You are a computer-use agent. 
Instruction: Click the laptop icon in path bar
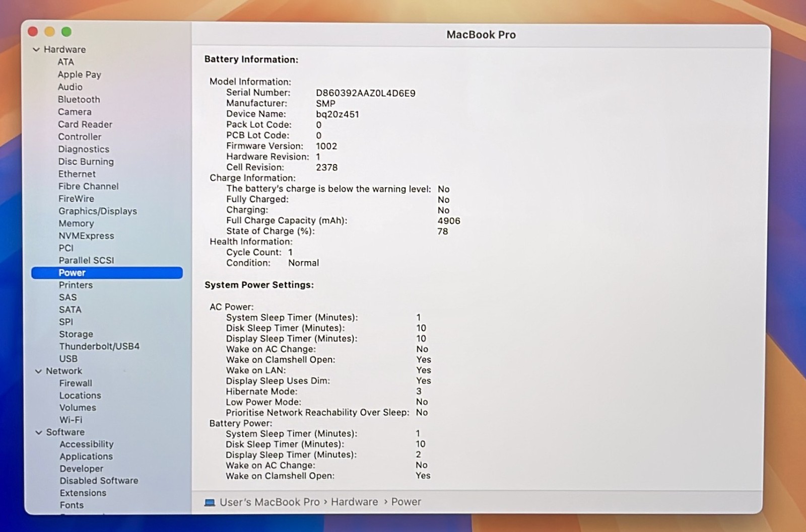coord(210,502)
